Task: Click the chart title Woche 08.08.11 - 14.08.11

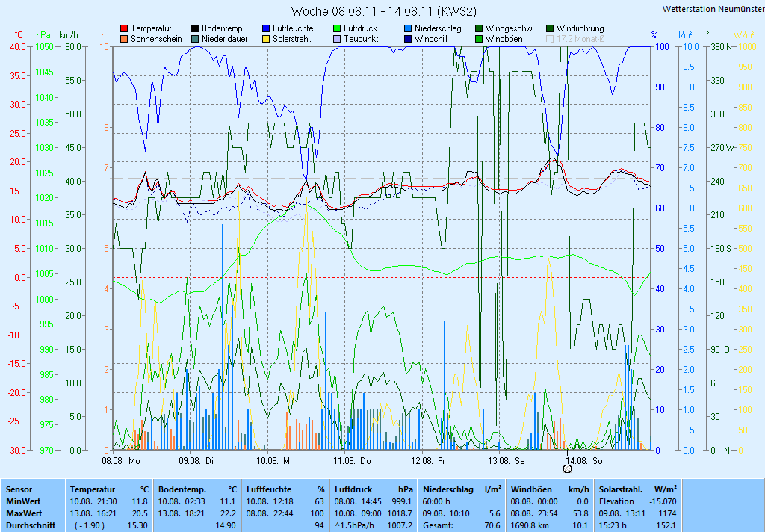Action: tap(382, 11)
